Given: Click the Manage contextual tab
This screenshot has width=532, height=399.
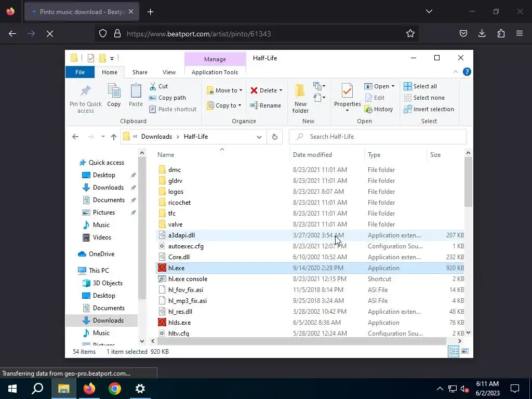Looking at the screenshot, I should tap(215, 59).
